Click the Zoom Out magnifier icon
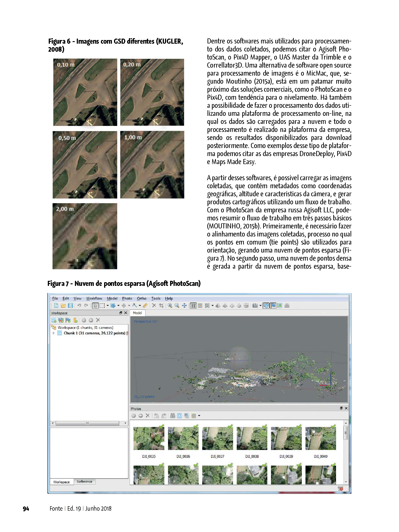The image size is (399, 532). coord(177,305)
